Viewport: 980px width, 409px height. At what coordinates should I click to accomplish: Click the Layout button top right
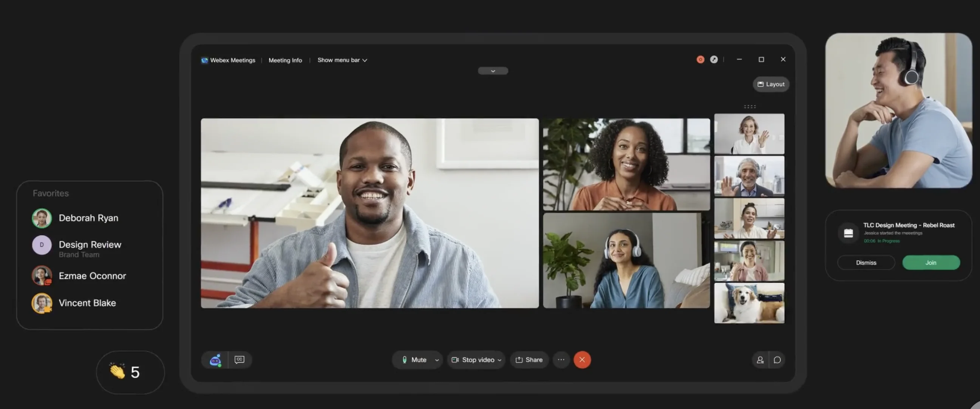click(770, 84)
